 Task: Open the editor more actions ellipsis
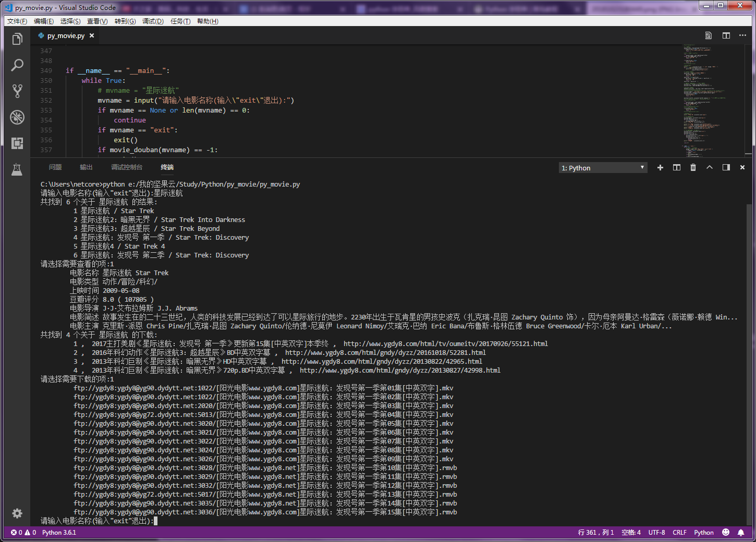pyautogui.click(x=743, y=35)
